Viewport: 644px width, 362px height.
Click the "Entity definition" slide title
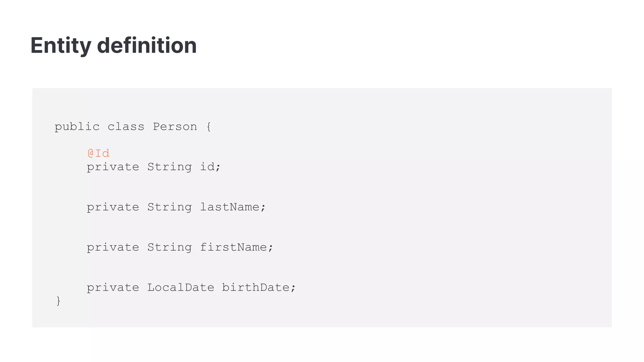pyautogui.click(x=114, y=46)
